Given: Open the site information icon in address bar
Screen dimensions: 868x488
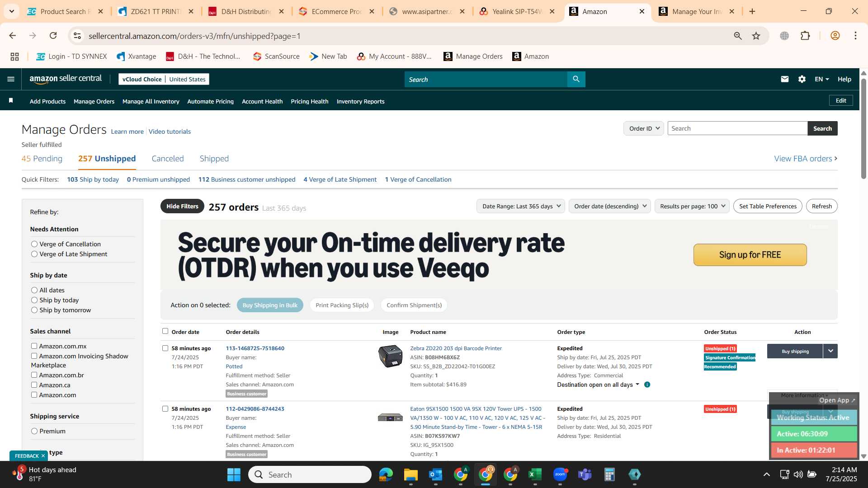Looking at the screenshot, I should tap(77, 36).
